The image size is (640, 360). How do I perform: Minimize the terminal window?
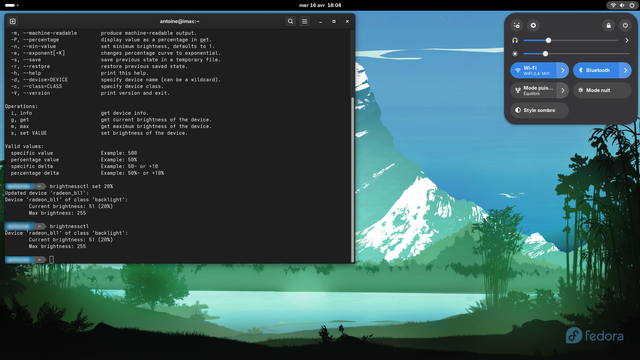(320, 21)
